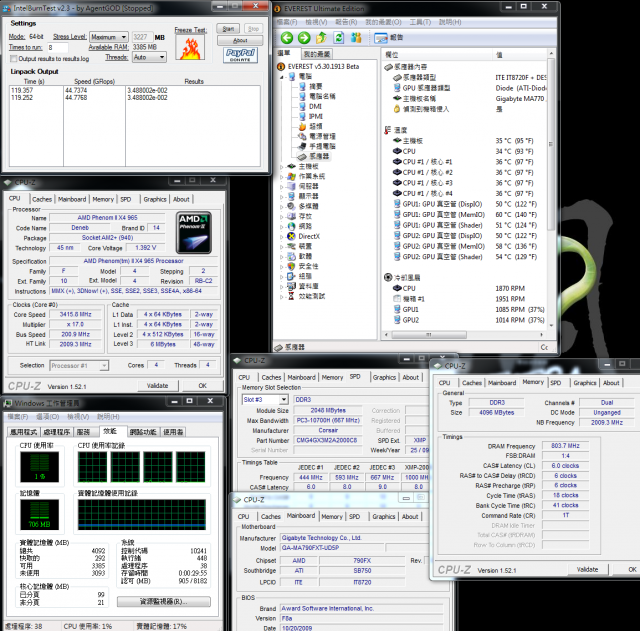Image resolution: width=640 pixels, height=631 pixels.
Task: Click the EVEREST vertical scrollbar thumb
Action: pyautogui.click(x=551, y=144)
